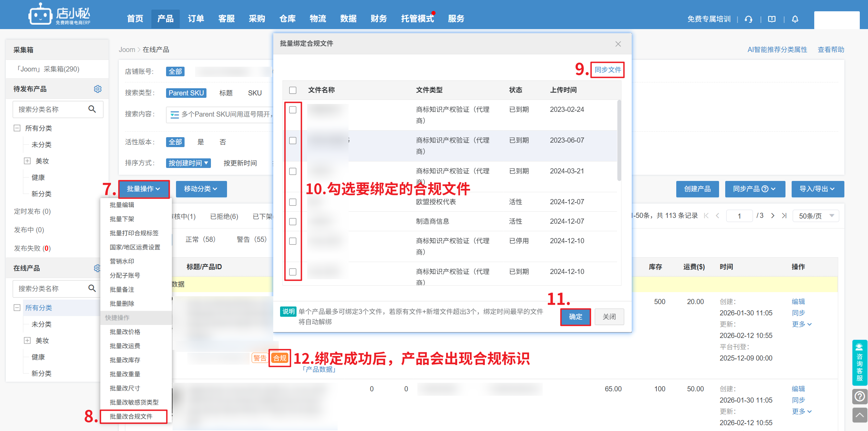
Task: Tick checkbox for 欧盟授权代表 file row
Action: tap(293, 202)
